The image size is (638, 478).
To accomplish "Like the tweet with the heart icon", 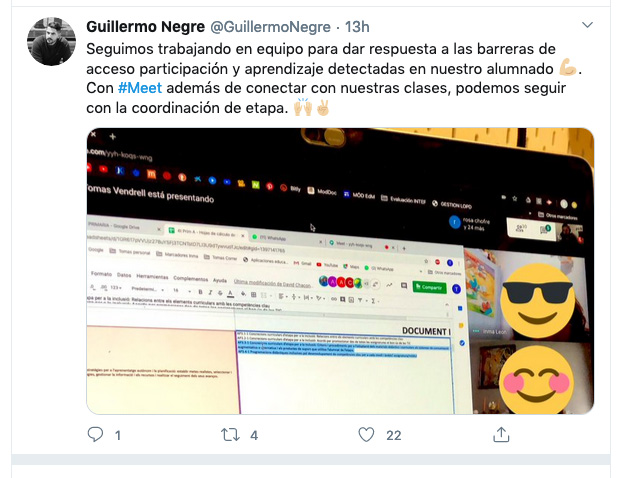I will click(x=366, y=434).
